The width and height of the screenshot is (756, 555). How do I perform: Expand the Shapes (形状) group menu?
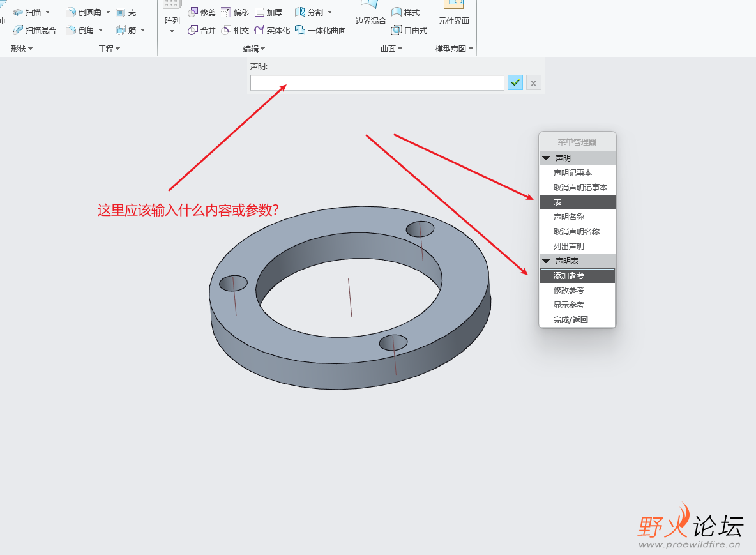22,49
